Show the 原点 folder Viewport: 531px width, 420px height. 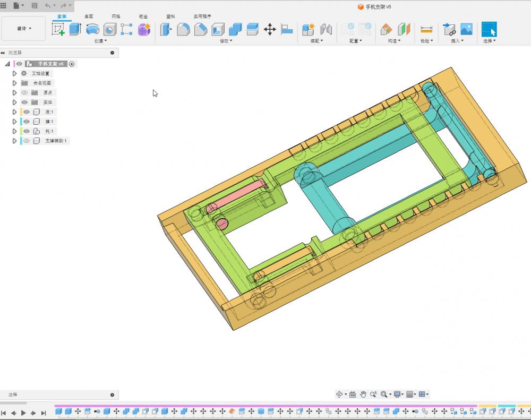(x=24, y=92)
